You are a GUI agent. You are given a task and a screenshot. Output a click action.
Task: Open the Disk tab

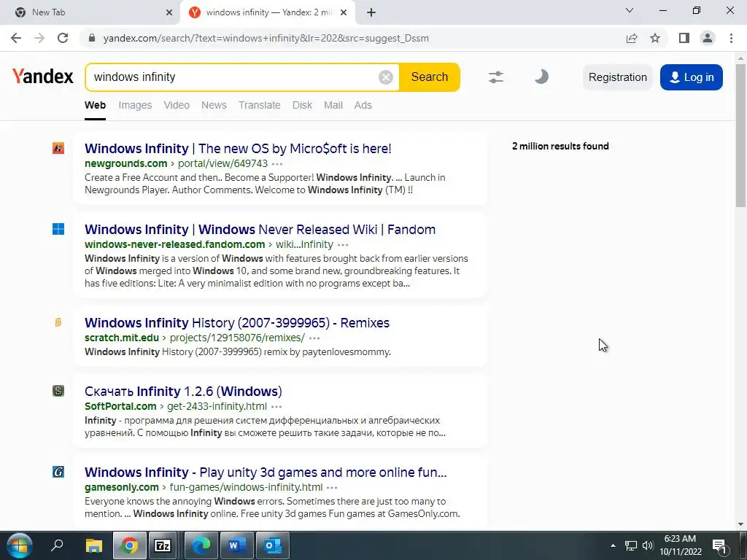(x=302, y=105)
